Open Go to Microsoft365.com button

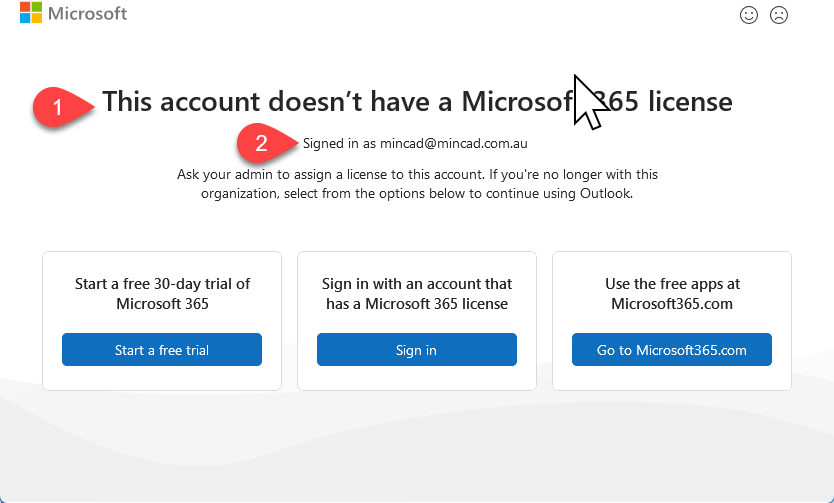(x=672, y=350)
